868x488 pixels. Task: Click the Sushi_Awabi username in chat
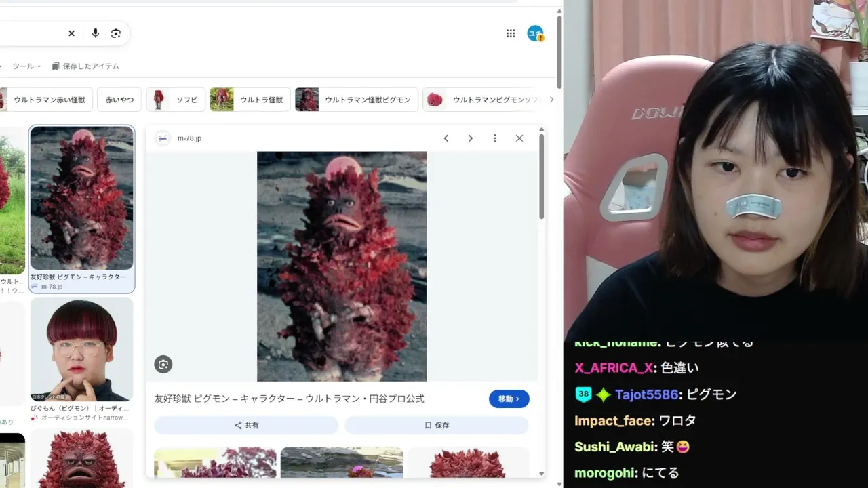(616, 447)
